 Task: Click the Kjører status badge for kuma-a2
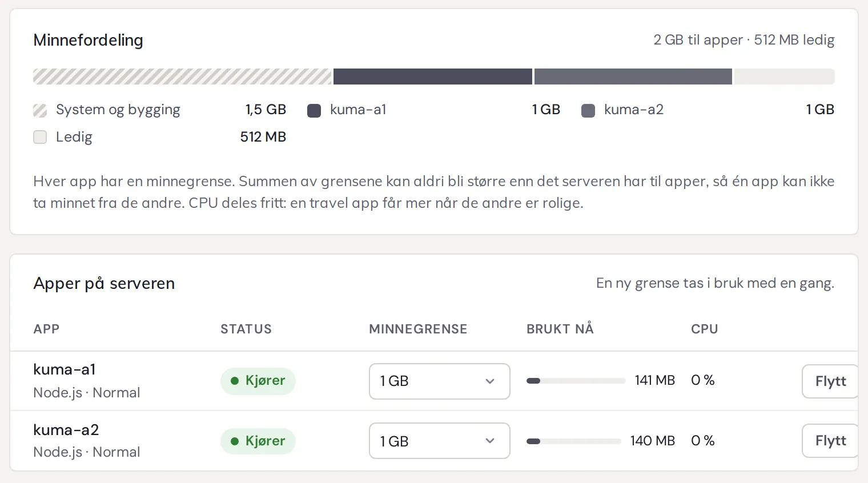(x=258, y=441)
